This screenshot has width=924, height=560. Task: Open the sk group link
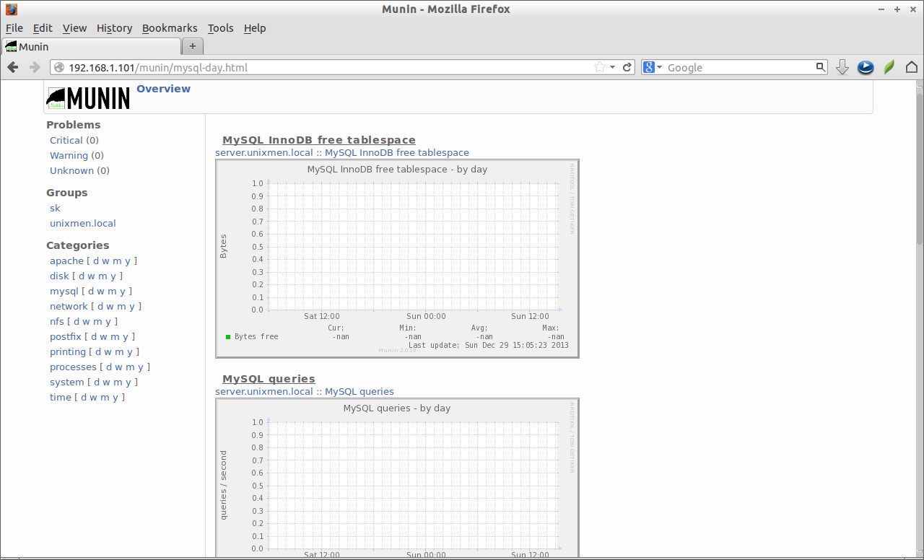pyautogui.click(x=55, y=208)
